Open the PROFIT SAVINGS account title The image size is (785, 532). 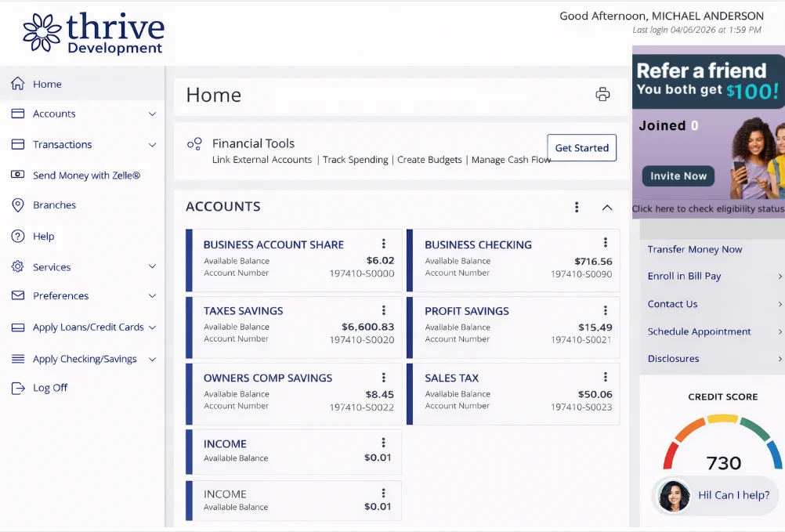tap(467, 311)
